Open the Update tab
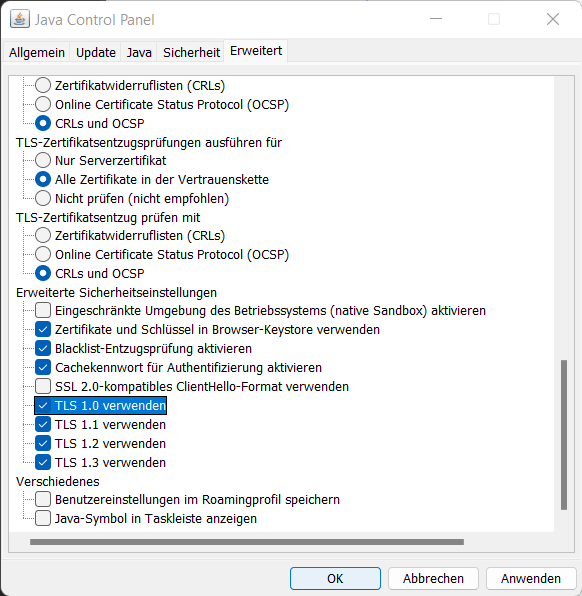This screenshot has width=582, height=596. point(96,52)
